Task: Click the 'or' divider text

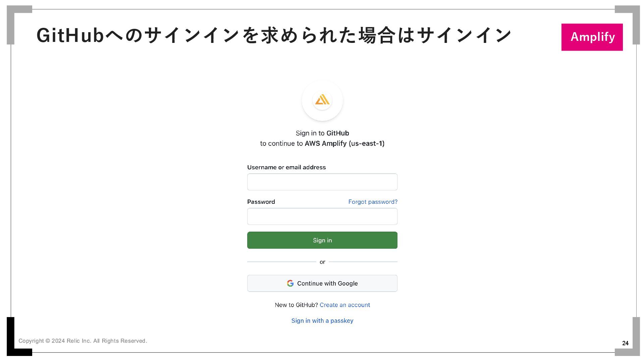Action: coord(322,262)
